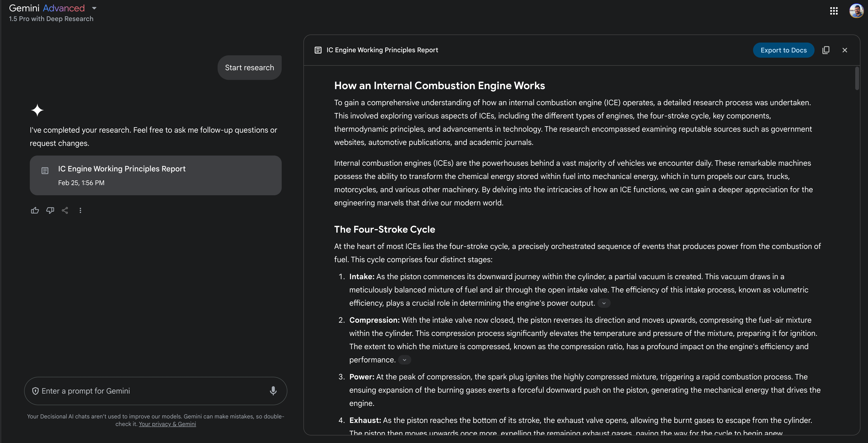Open the share icon under the response
The width and height of the screenshot is (868, 443).
pyautogui.click(x=65, y=211)
